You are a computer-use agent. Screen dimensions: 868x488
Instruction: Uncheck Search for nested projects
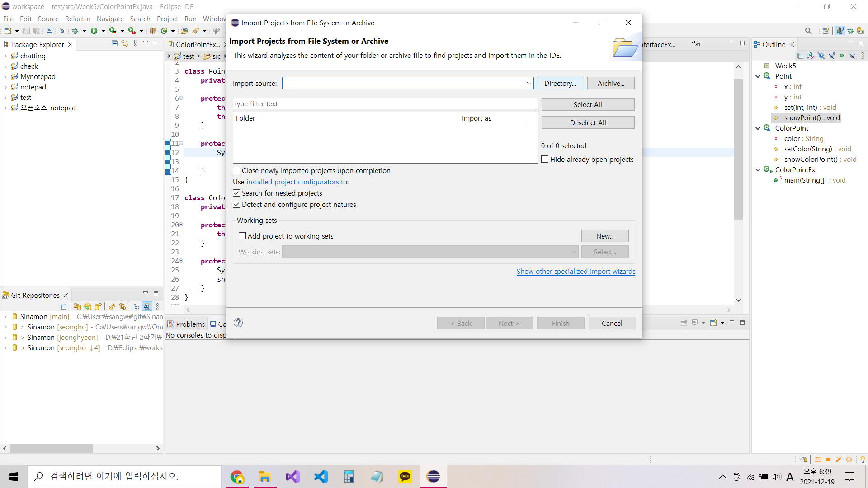[x=236, y=193]
